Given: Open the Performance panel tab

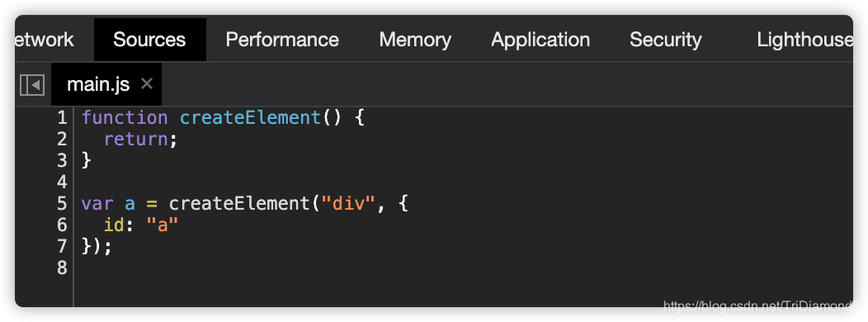Looking at the screenshot, I should click(282, 40).
